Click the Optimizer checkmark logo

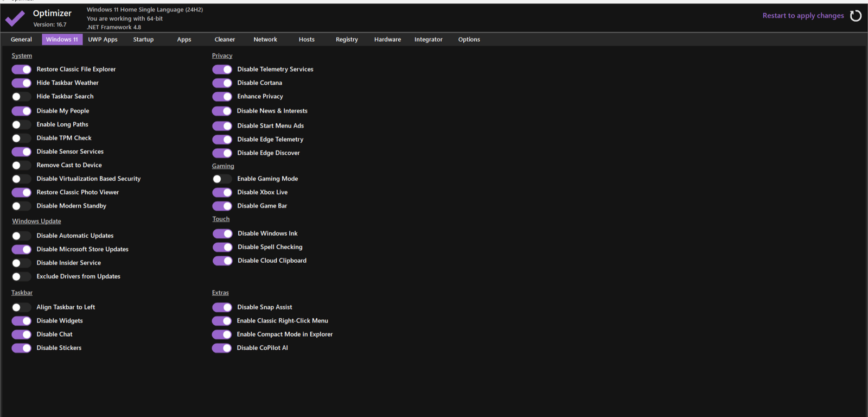point(15,18)
